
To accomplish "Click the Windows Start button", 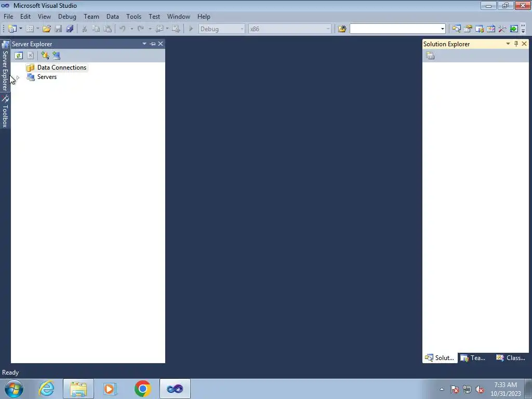I will coord(14,389).
